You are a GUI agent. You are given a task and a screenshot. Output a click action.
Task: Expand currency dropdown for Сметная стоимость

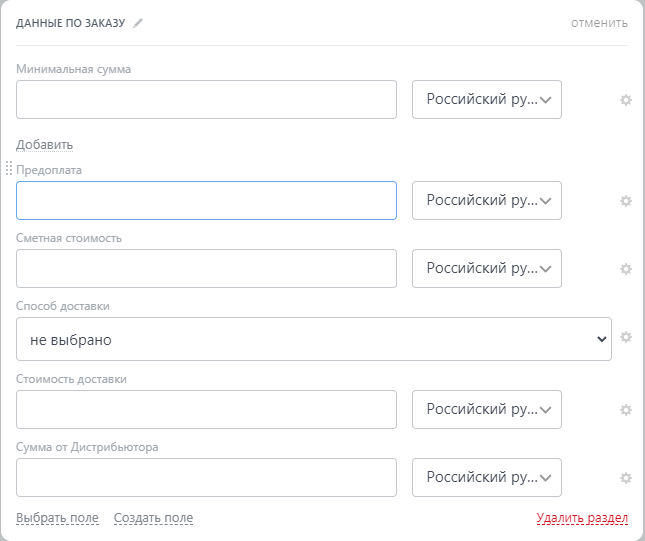coord(487,268)
